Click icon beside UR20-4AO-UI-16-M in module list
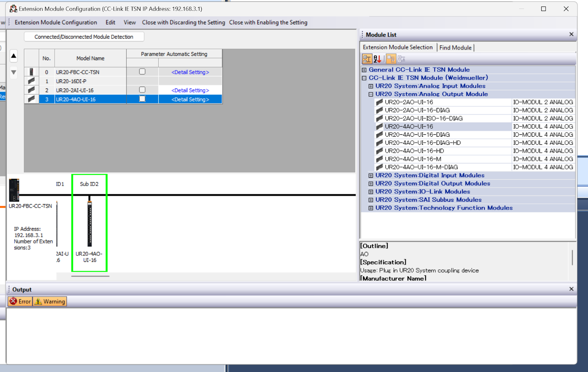588x372 pixels. pos(380,159)
